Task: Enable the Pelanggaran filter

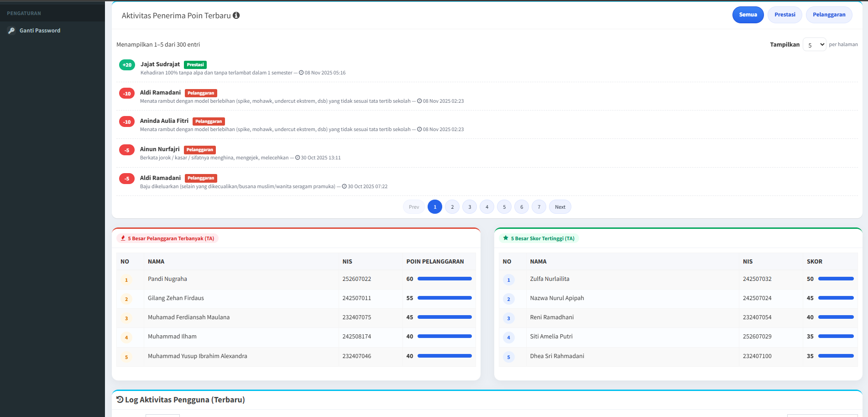Action: point(829,15)
